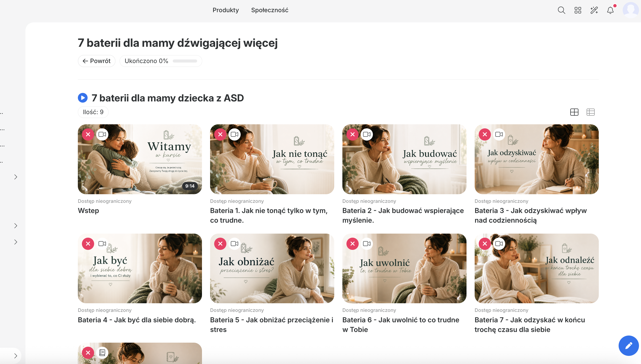Viewport: 641px width, 364px height.
Task: Expand the third left sidebar chevron
Action: [16, 242]
